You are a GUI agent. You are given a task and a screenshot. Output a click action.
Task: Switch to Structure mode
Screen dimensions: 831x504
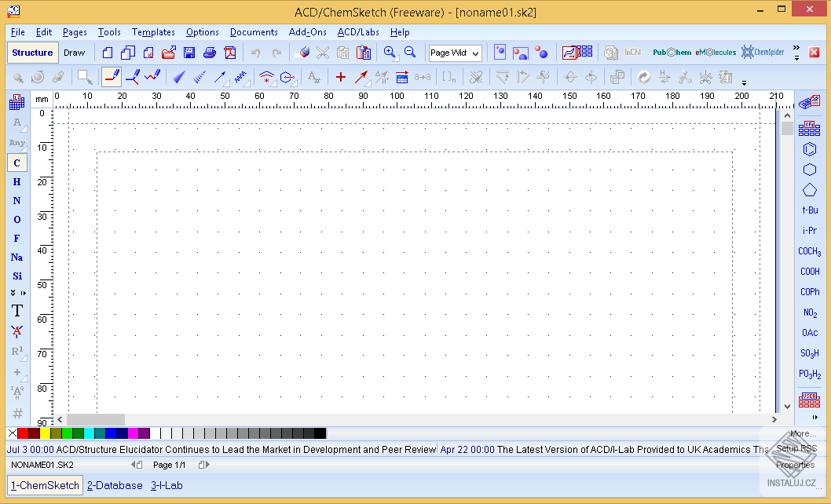click(x=32, y=53)
